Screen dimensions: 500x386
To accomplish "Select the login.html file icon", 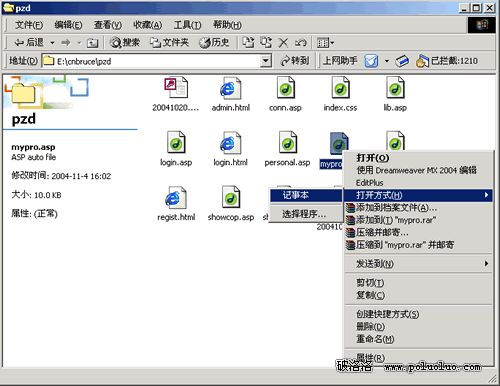I will pos(230,143).
